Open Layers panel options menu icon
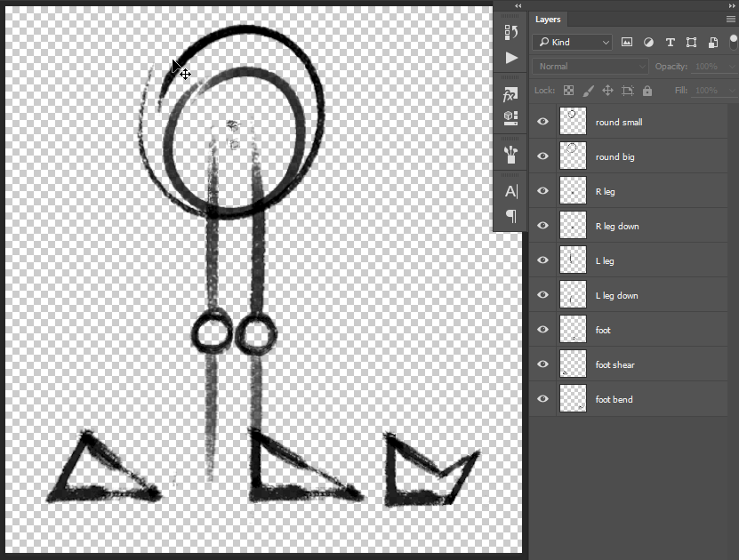The width and height of the screenshot is (739, 560). pyautogui.click(x=730, y=20)
